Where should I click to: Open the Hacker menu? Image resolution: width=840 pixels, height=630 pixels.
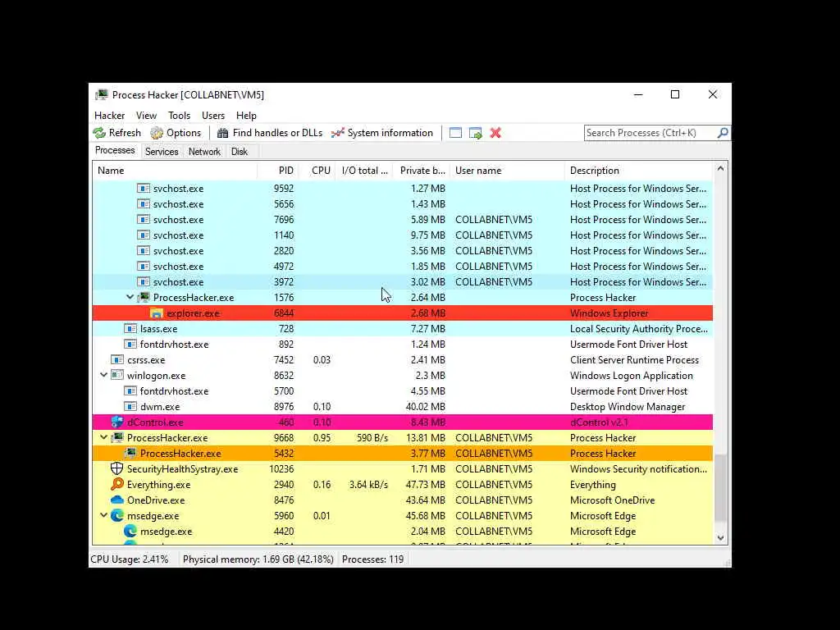tap(109, 115)
